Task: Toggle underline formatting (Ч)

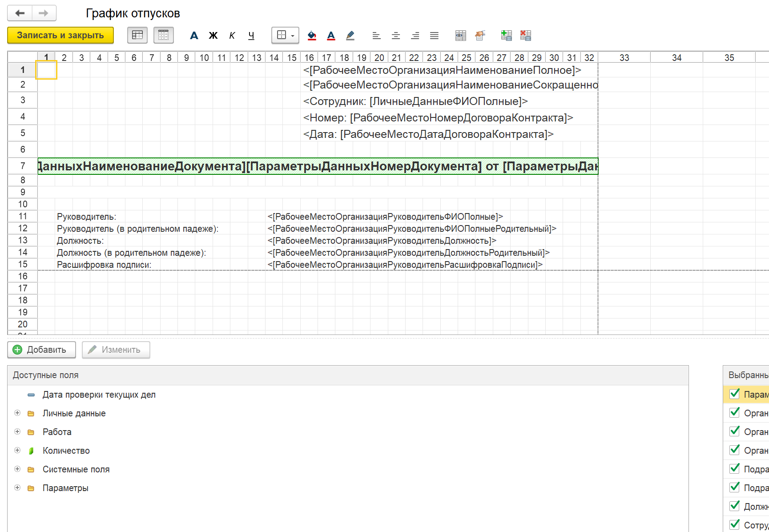Action: [x=251, y=36]
